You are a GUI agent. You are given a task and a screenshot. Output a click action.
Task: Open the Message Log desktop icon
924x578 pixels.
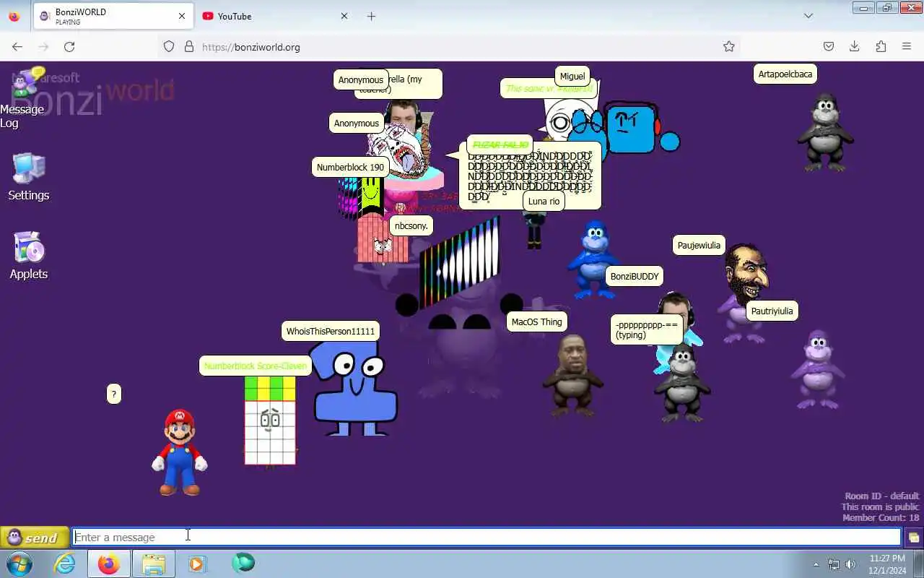point(27,98)
